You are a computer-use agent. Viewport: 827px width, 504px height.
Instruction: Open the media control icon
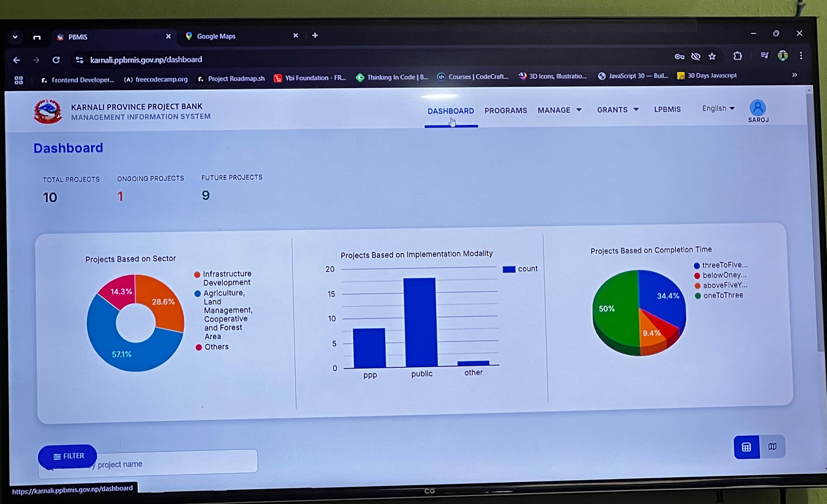(x=764, y=55)
